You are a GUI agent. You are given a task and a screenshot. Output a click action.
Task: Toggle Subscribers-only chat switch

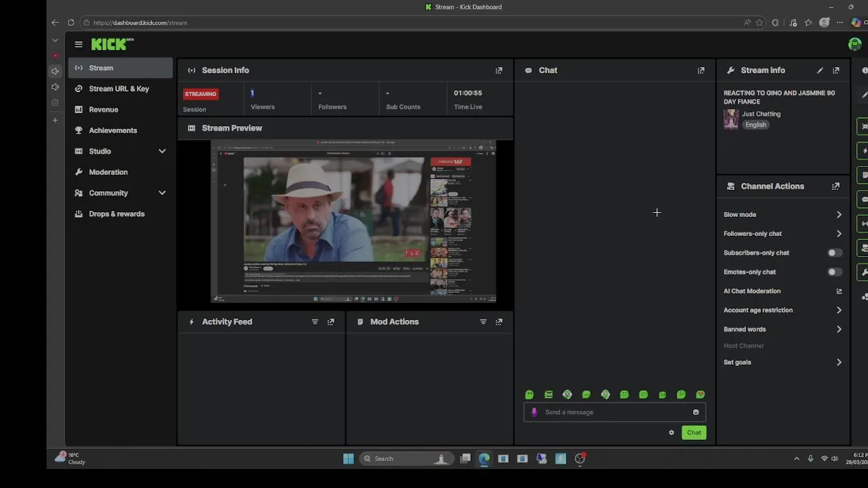pyautogui.click(x=835, y=253)
